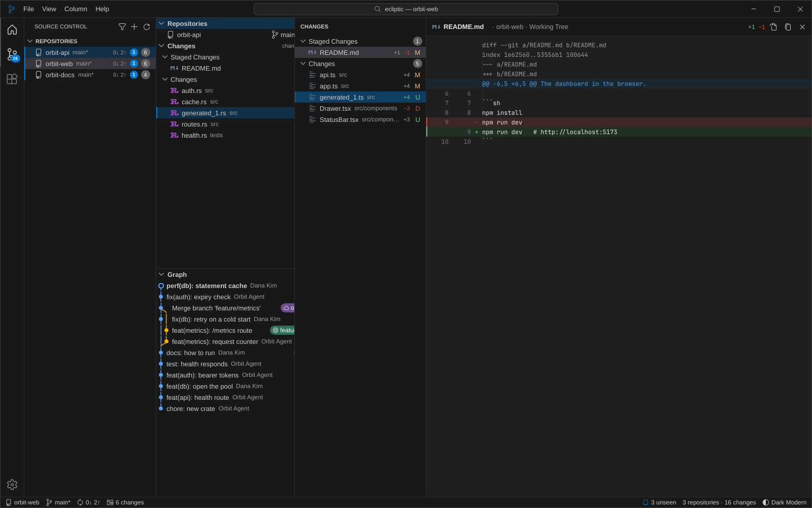Click the open-file icon in diff header
This screenshot has height=508, width=812.
coord(773,27)
